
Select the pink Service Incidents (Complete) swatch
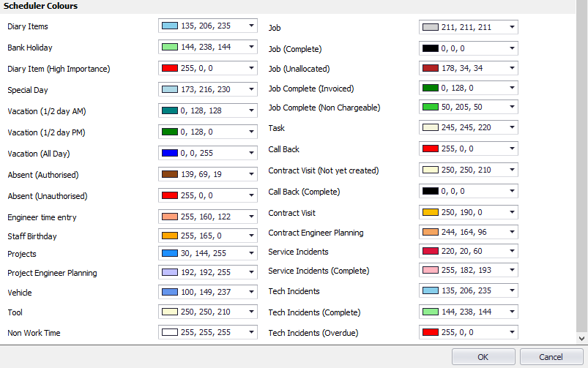pos(430,271)
